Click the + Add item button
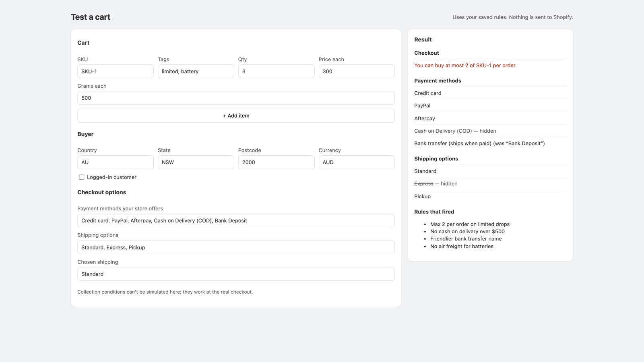This screenshot has height=362, width=644. coord(236,116)
